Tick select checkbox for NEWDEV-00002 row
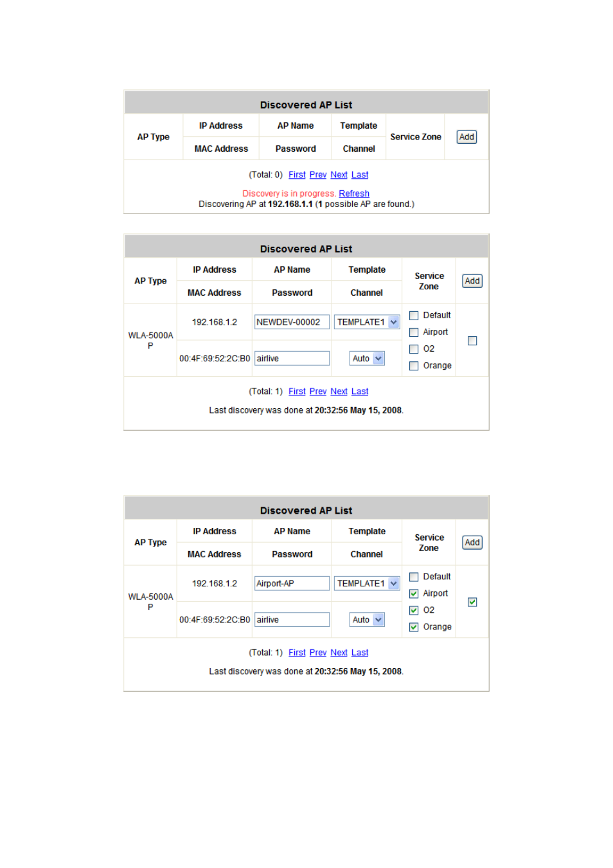The image size is (613, 868). (x=472, y=341)
